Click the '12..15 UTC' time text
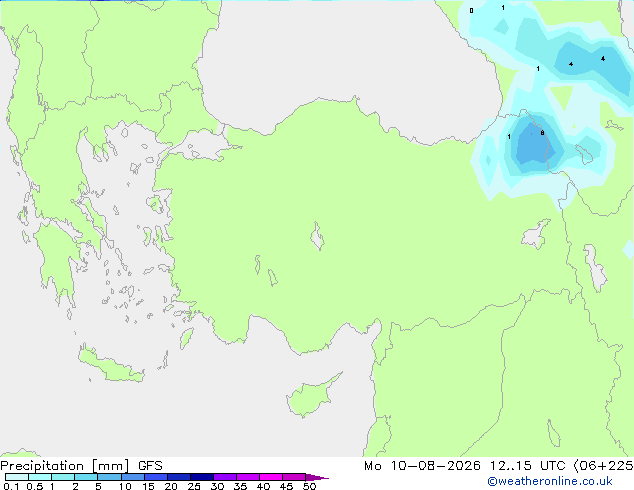634x490 pixels. pos(527,466)
